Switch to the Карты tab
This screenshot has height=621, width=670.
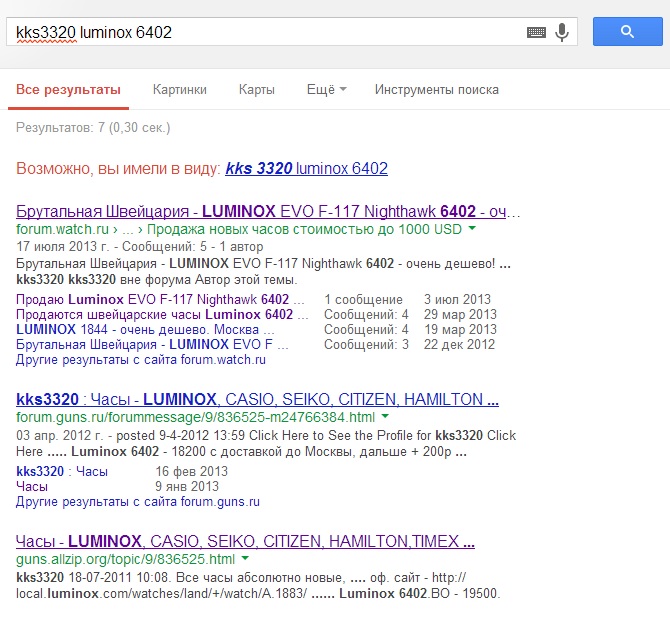[256, 90]
